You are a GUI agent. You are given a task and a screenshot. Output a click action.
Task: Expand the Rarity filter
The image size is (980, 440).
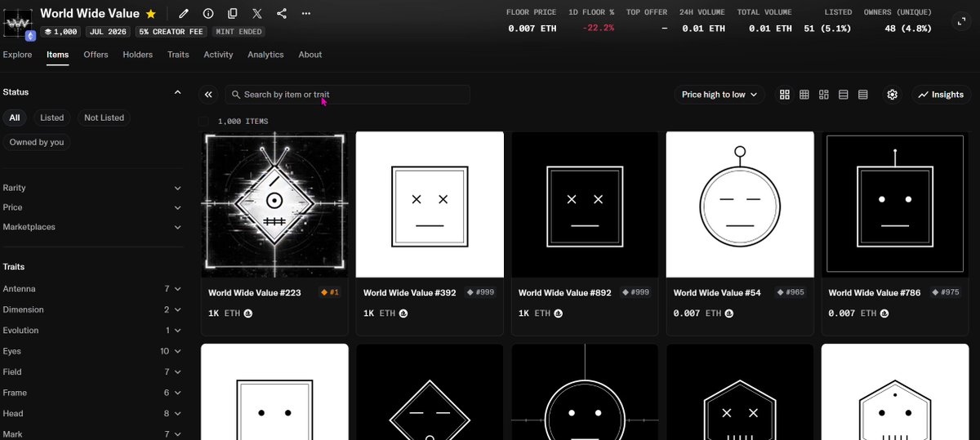(x=91, y=188)
